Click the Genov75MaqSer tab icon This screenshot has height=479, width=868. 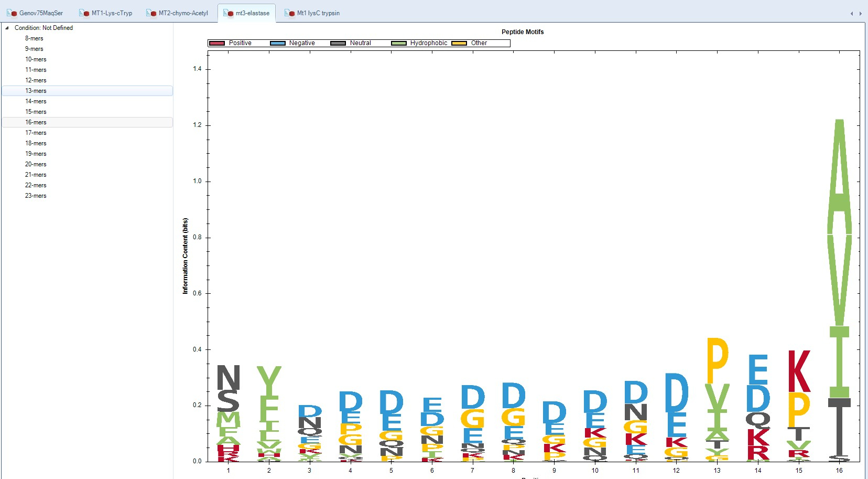point(12,13)
